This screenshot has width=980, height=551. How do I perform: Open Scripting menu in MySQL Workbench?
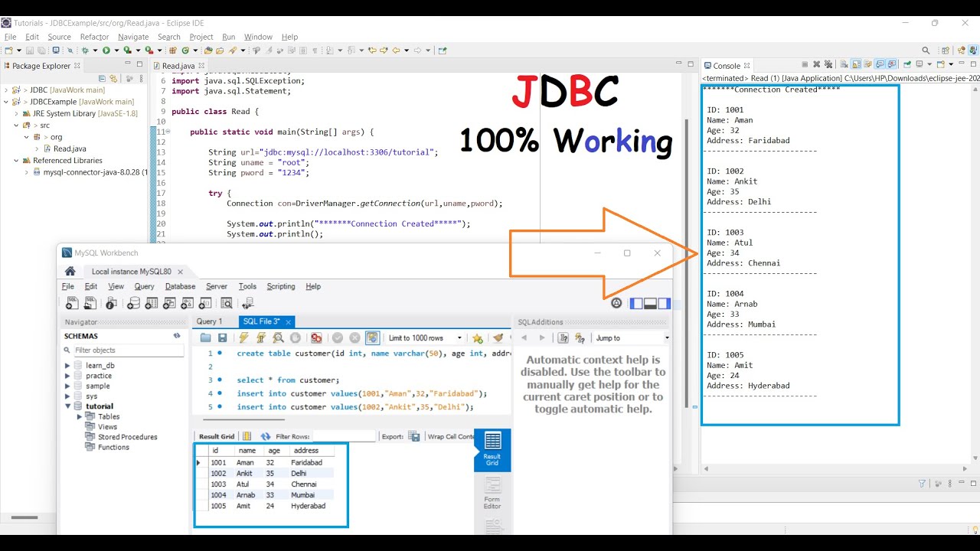tap(280, 286)
